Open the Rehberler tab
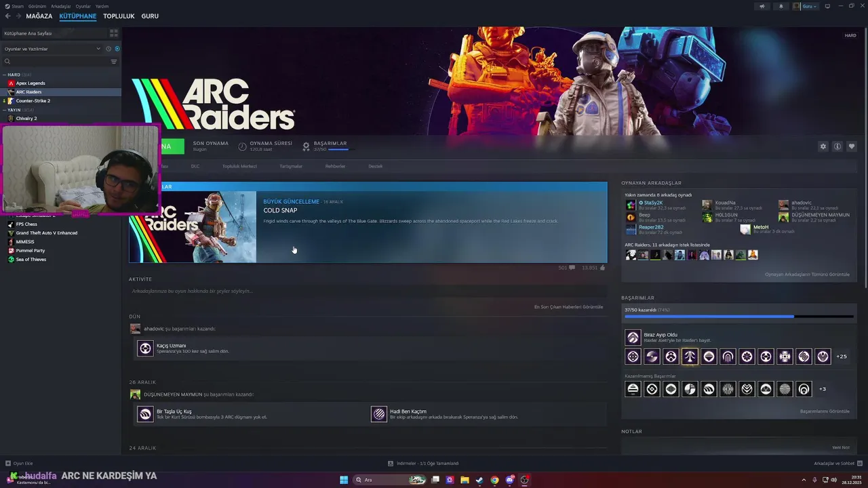This screenshot has width=868, height=488. click(x=335, y=166)
